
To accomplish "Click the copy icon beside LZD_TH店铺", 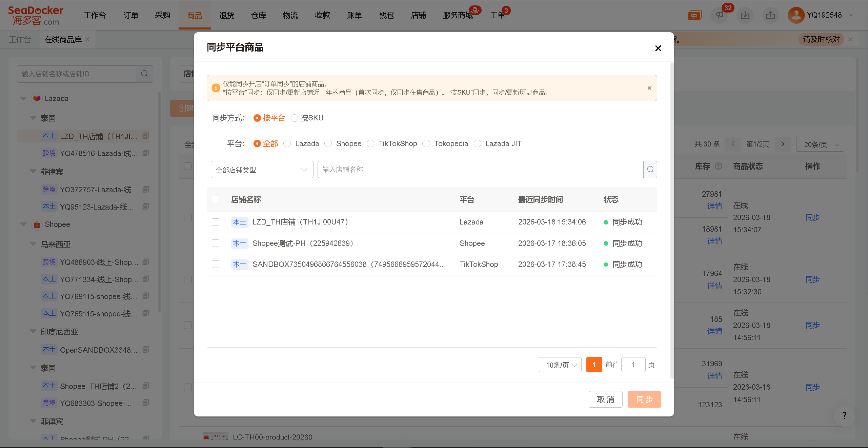I will (146, 136).
